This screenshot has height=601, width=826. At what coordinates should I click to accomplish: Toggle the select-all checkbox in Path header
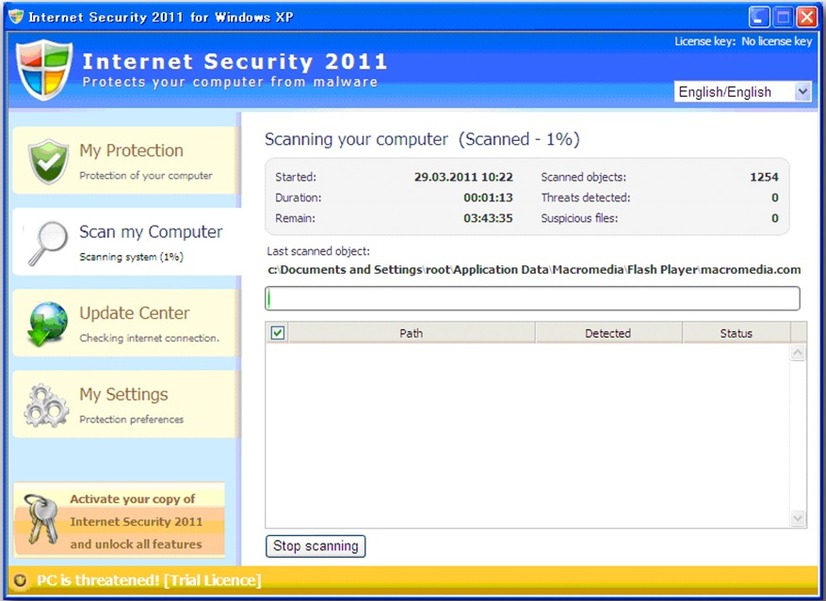coord(278,333)
